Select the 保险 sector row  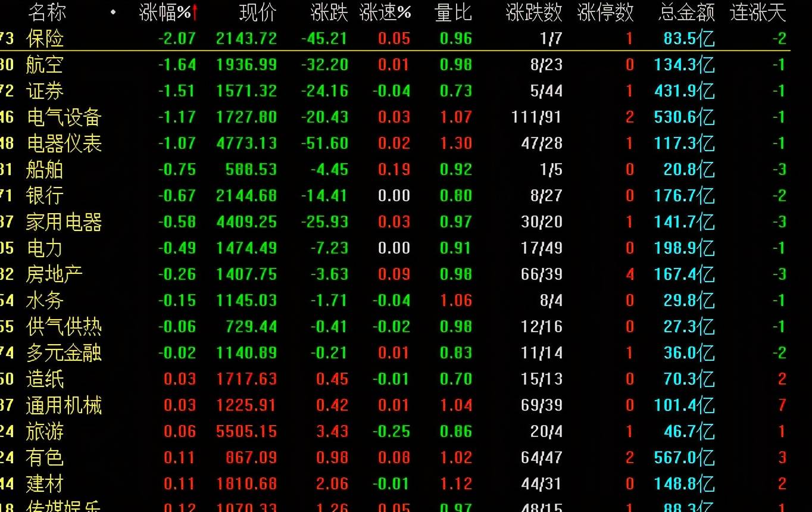coord(395,39)
